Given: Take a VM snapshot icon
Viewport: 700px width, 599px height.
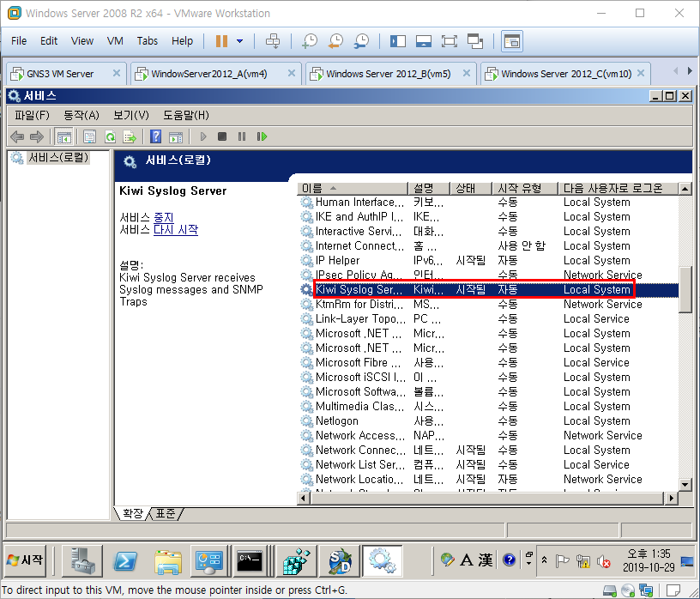Looking at the screenshot, I should [x=310, y=41].
